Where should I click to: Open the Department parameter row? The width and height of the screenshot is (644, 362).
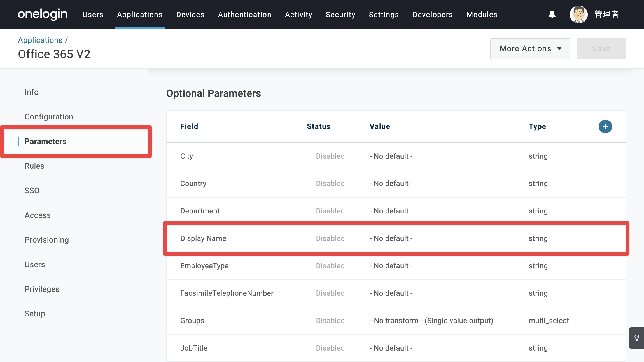point(396,211)
